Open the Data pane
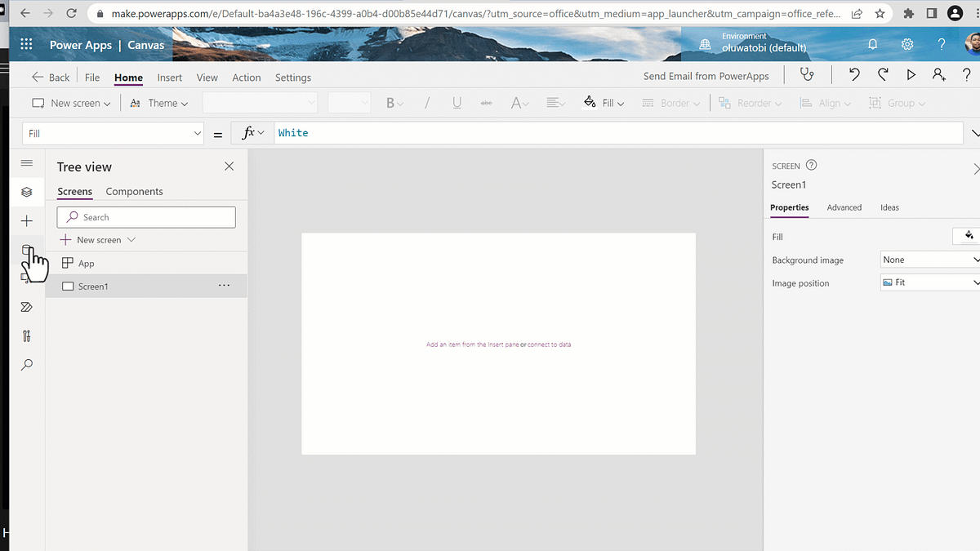The height and width of the screenshot is (551, 980). (x=26, y=249)
